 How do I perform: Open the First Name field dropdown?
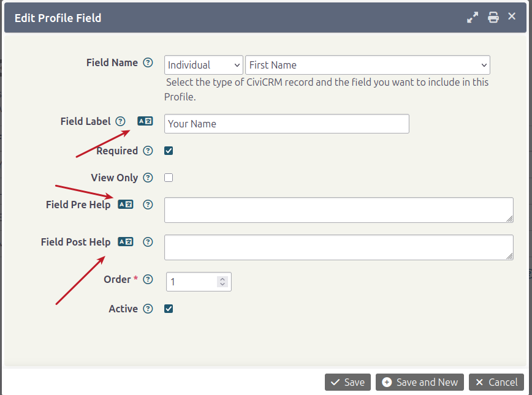[367, 65]
